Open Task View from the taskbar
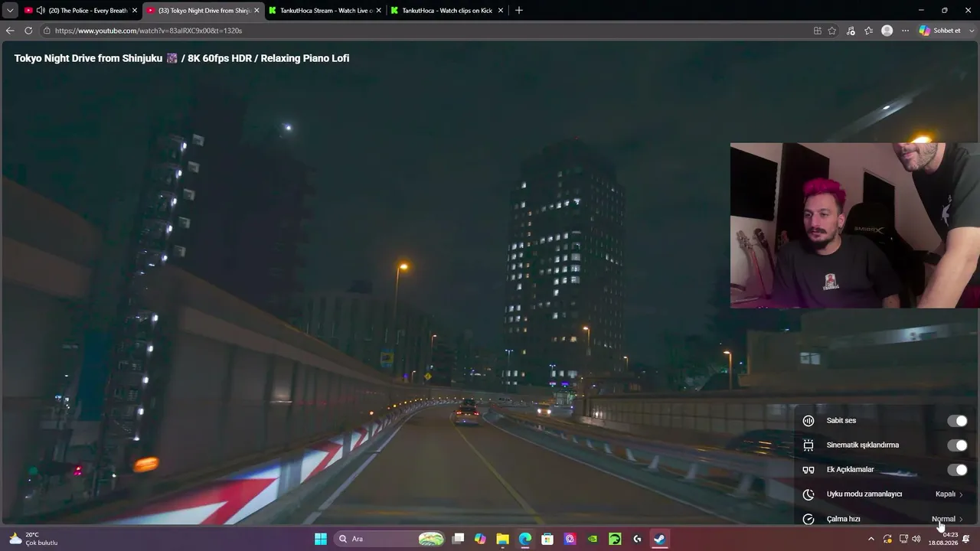 pos(458,539)
